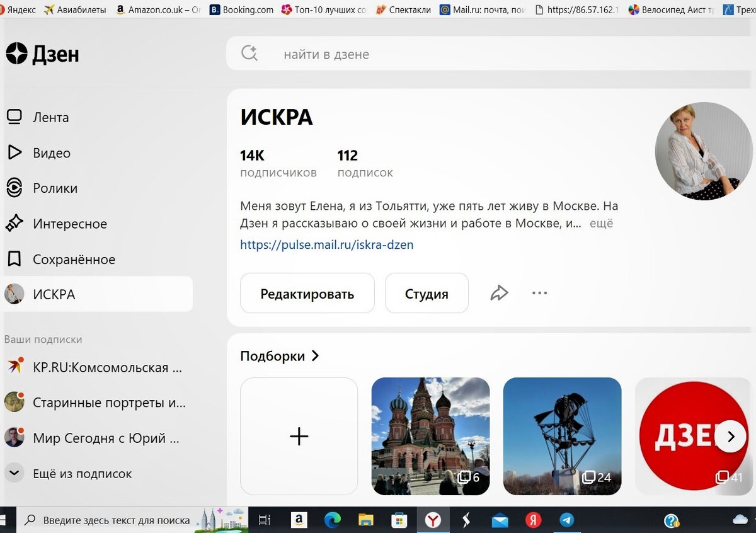This screenshot has width=756, height=533.
Task: Open the Booking.com bookmark
Action: coord(243,9)
